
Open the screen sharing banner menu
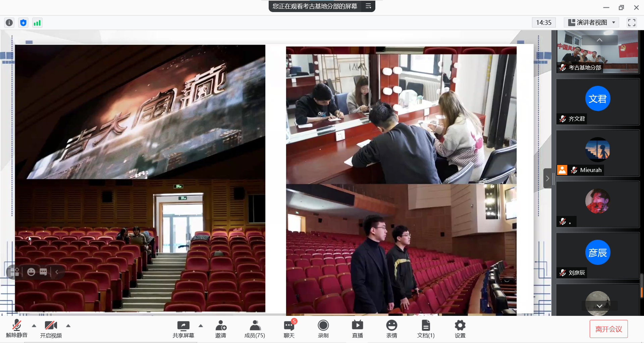(368, 6)
